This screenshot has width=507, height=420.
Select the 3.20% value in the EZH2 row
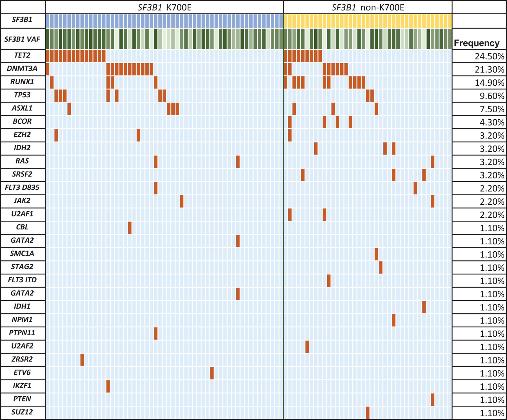(492, 136)
